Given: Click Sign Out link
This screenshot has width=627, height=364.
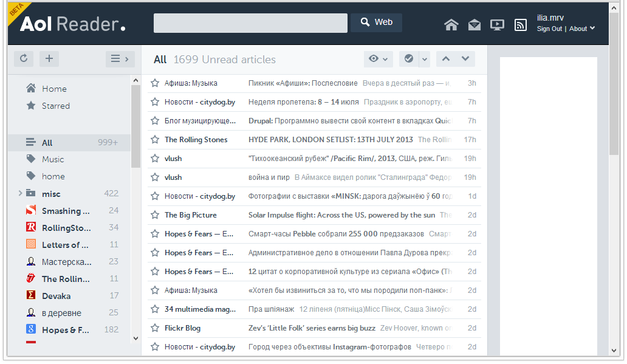Looking at the screenshot, I should click(x=549, y=29).
